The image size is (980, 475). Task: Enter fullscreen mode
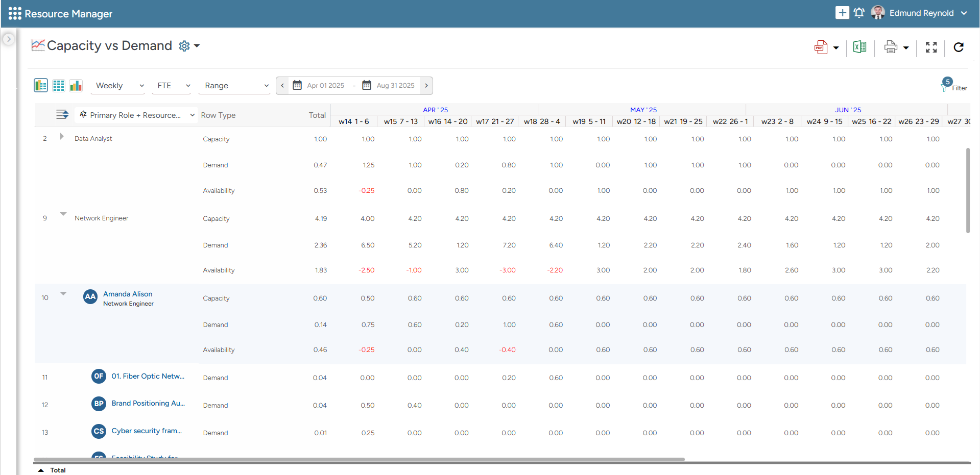(931, 47)
